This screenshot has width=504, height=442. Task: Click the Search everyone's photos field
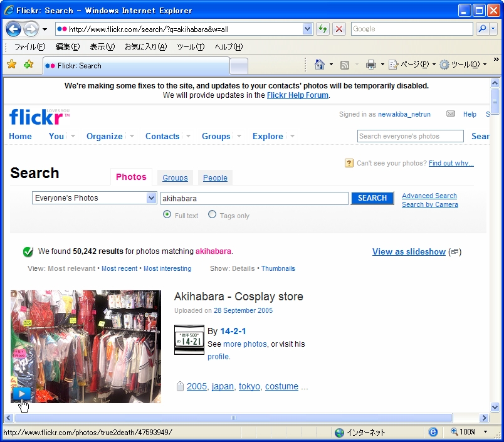pos(410,136)
